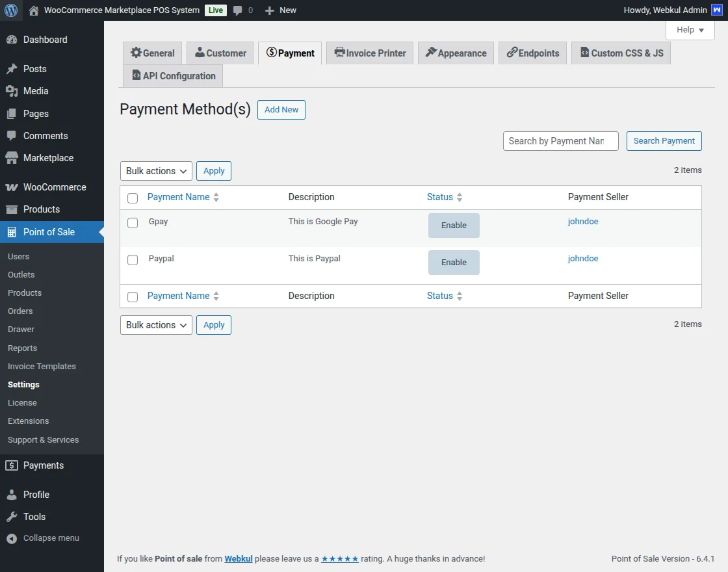This screenshot has height=572, width=728.
Task: Click the Search by Payment Name field
Action: click(560, 141)
